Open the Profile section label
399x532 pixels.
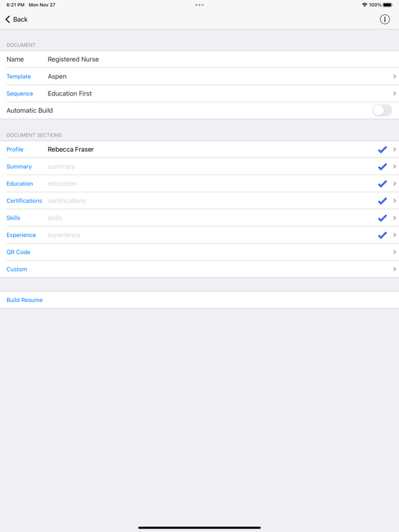click(15, 150)
